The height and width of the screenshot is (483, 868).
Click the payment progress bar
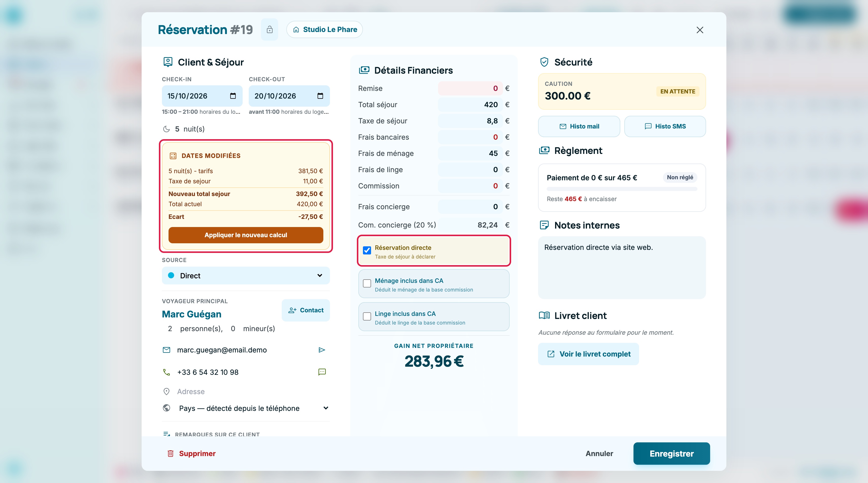pyautogui.click(x=622, y=189)
